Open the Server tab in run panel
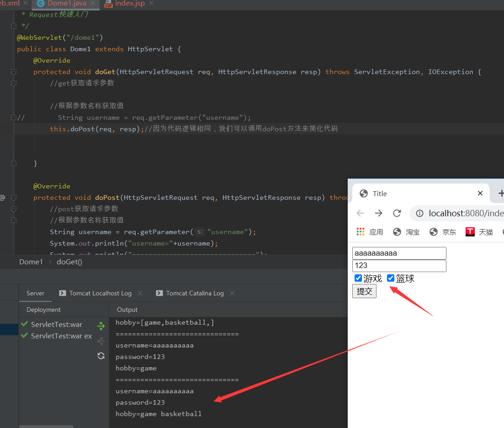This screenshot has width=504, height=428. (35, 293)
